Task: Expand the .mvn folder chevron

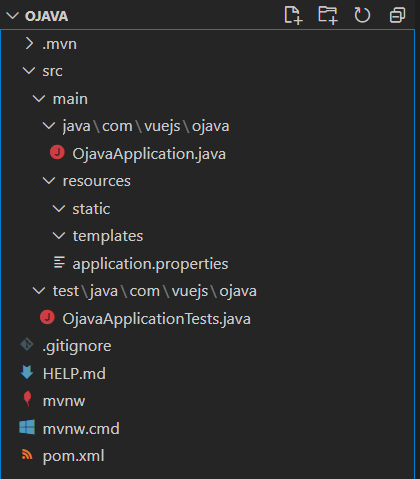Action: click(x=29, y=43)
